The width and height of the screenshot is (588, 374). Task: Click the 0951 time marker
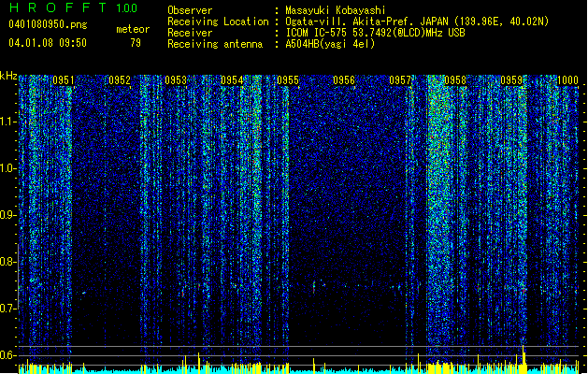63,80
